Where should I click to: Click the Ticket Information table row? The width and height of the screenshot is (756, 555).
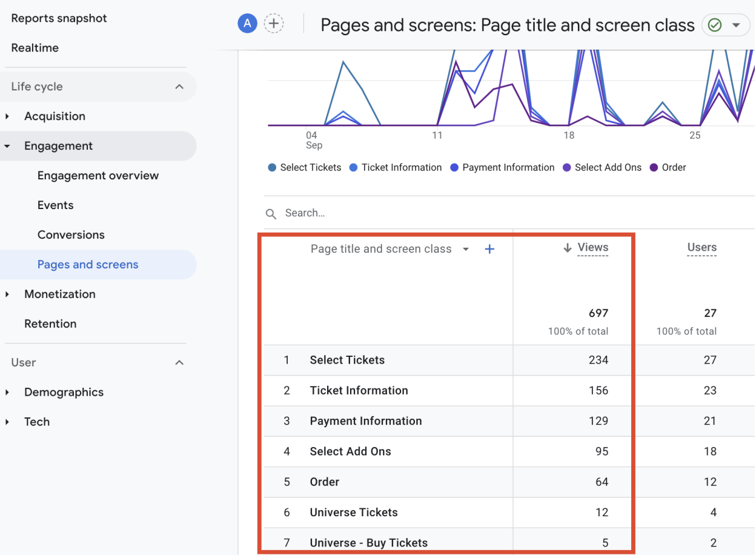[x=509, y=391]
